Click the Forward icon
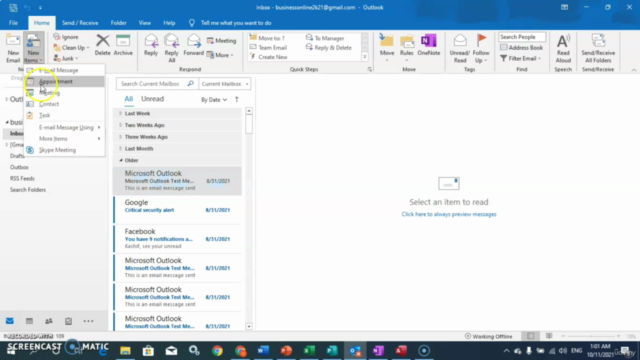Viewport: 640px width, 360px height. (193, 45)
